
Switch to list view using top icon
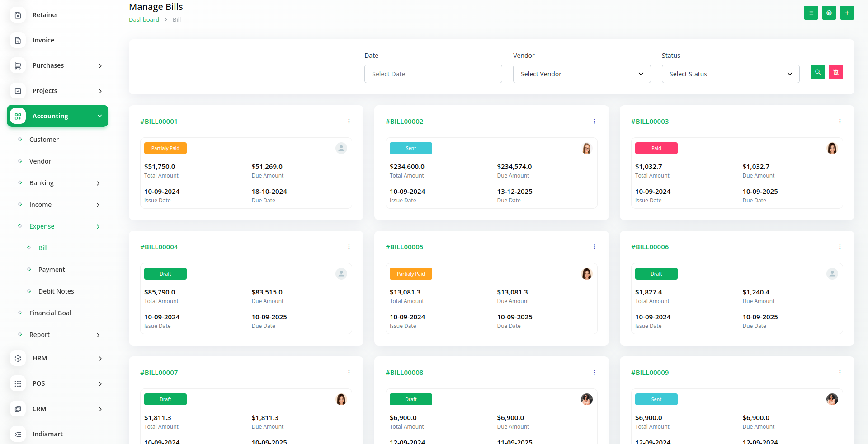[811, 13]
